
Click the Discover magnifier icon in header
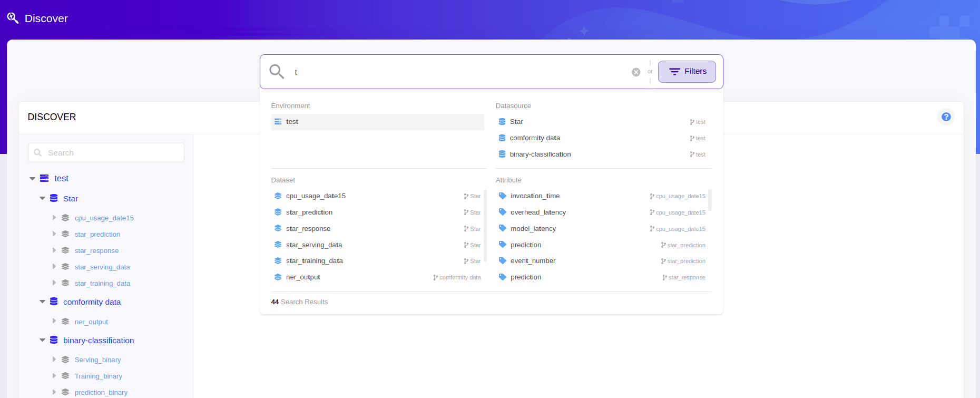[x=13, y=18]
